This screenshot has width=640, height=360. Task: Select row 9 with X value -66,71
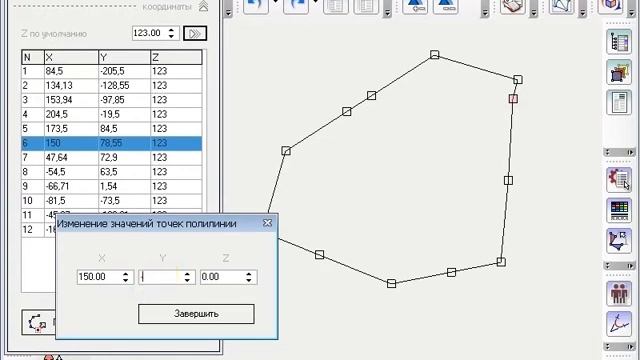click(111, 186)
